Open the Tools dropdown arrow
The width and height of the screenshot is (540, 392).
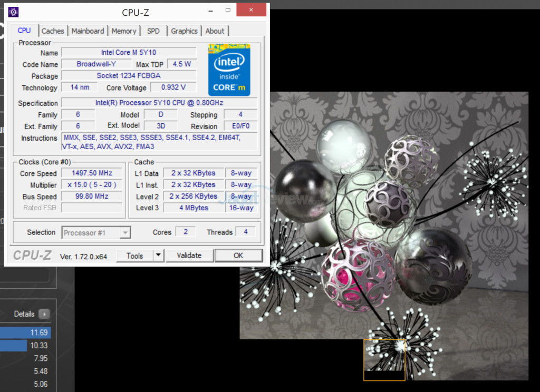(x=158, y=256)
